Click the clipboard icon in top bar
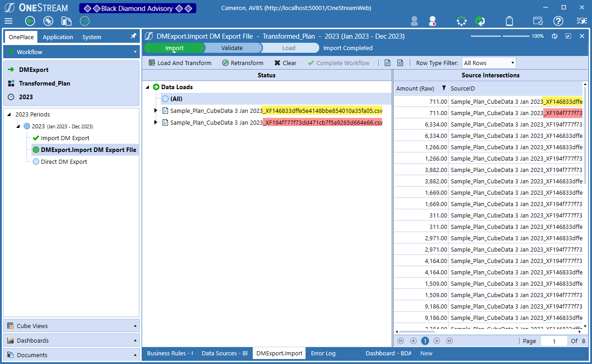Screen dimensions: 592x364 [510, 21]
